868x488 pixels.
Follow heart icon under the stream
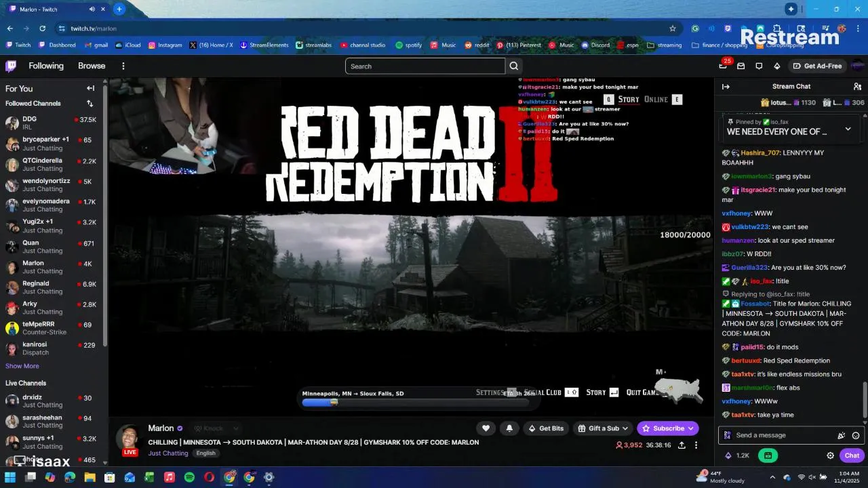coord(486,428)
